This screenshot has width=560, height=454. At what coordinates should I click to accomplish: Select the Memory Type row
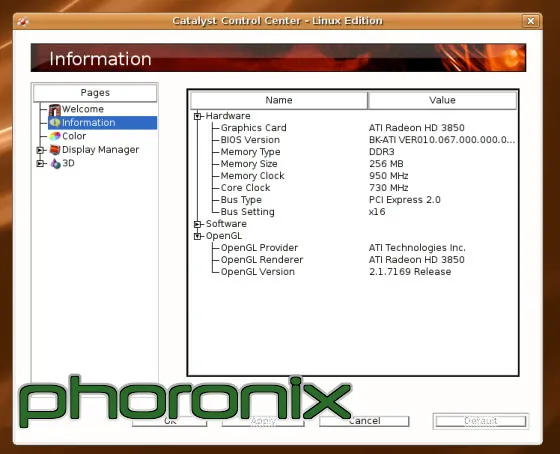(x=250, y=152)
